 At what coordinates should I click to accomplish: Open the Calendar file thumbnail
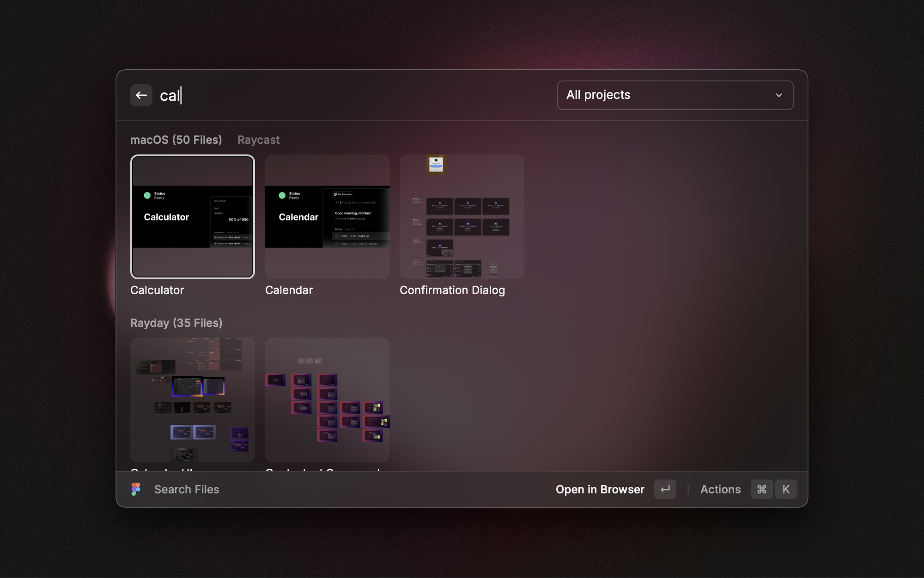(x=327, y=217)
